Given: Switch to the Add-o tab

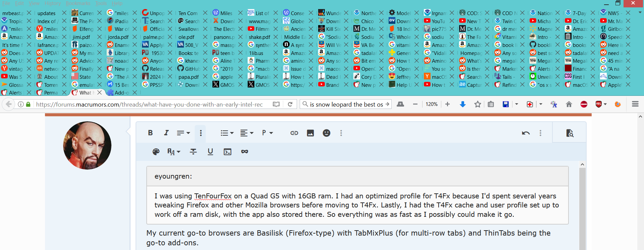Looking at the screenshot, I should click(x=118, y=92).
